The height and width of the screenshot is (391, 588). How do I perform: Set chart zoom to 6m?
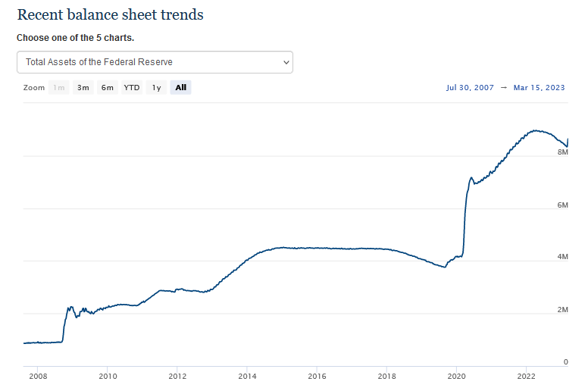107,88
